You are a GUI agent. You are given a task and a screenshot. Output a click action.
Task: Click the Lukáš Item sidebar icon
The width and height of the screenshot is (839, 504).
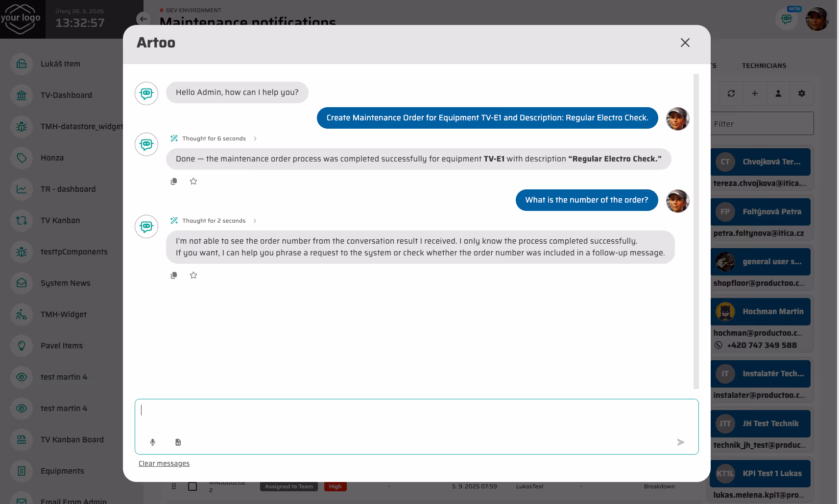22,64
